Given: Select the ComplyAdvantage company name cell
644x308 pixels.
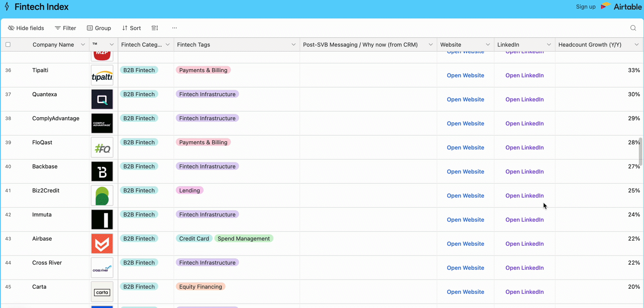Looking at the screenshot, I should click(59, 124).
